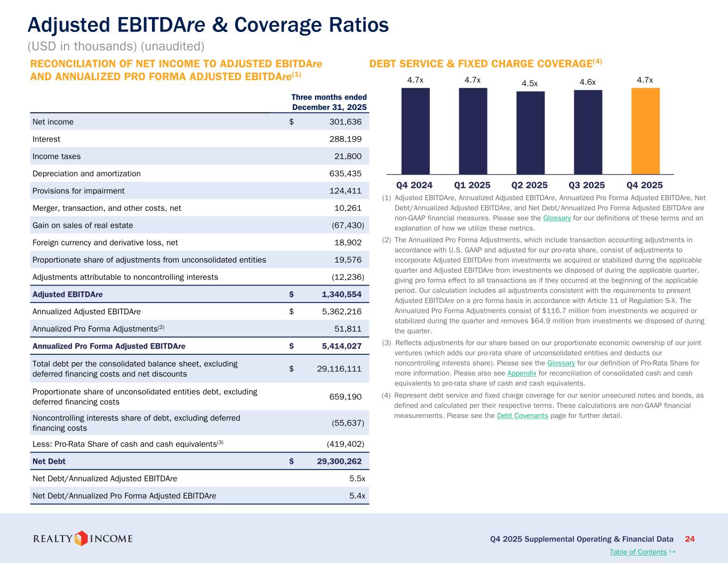Select the orange Q4 2025 bar
728x563 pixels.
(645, 131)
